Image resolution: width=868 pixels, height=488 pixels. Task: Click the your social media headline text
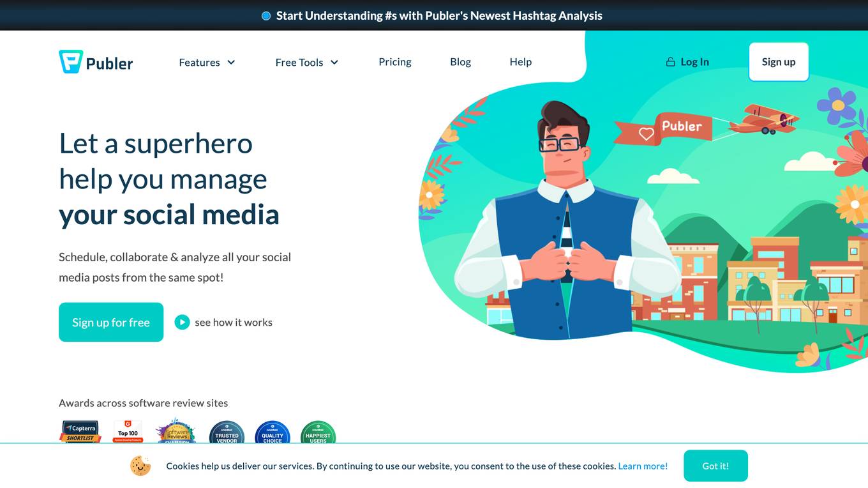[x=169, y=215]
